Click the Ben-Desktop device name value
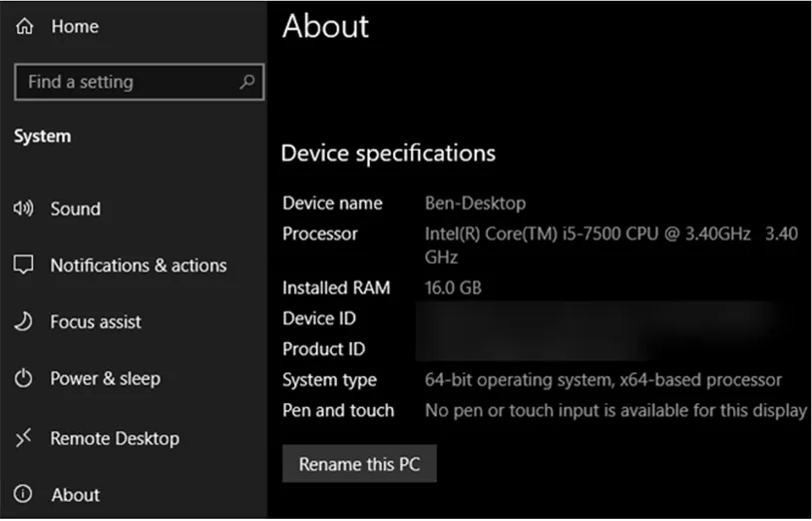Screen dimensions: 812x521 [475, 203]
